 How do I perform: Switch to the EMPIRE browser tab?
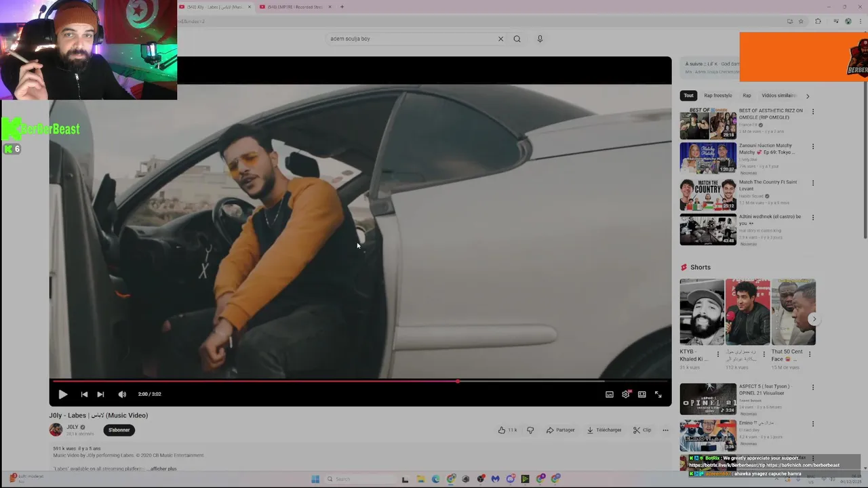296,7
